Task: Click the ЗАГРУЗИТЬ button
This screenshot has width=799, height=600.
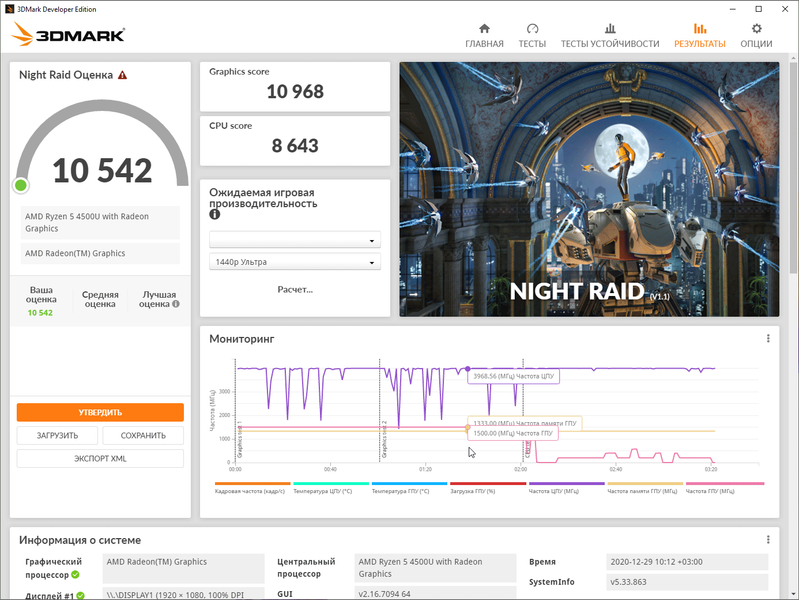Action: pos(57,435)
